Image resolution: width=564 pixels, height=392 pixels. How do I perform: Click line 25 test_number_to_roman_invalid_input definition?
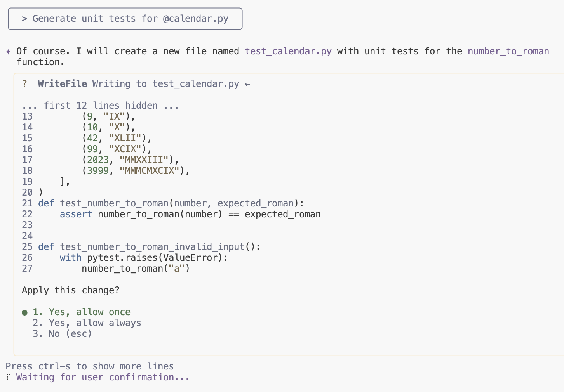coord(149,247)
